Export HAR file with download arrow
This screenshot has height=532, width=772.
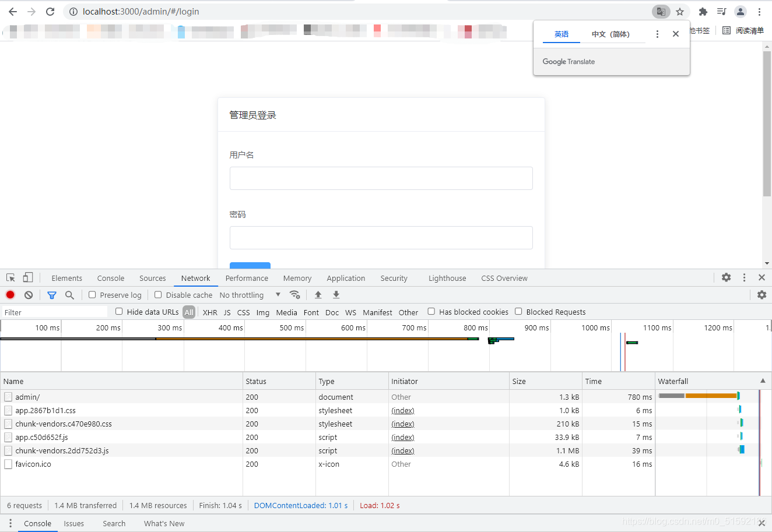tap(336, 295)
